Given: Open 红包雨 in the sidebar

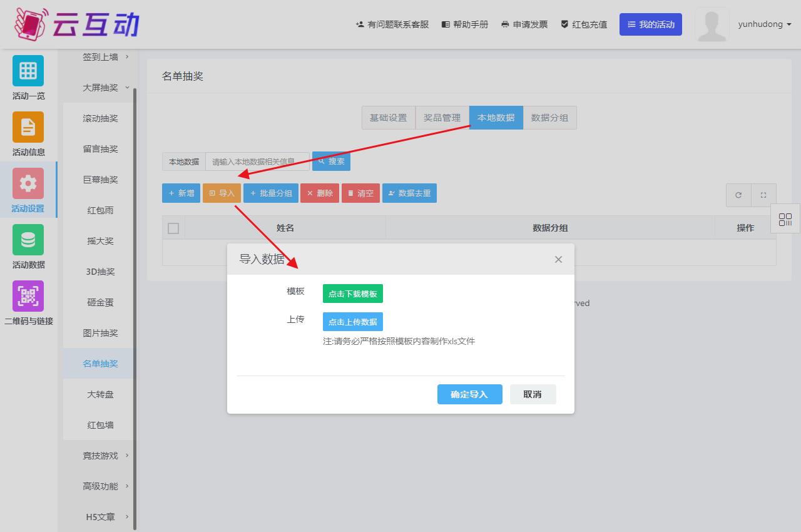Looking at the screenshot, I should point(100,210).
